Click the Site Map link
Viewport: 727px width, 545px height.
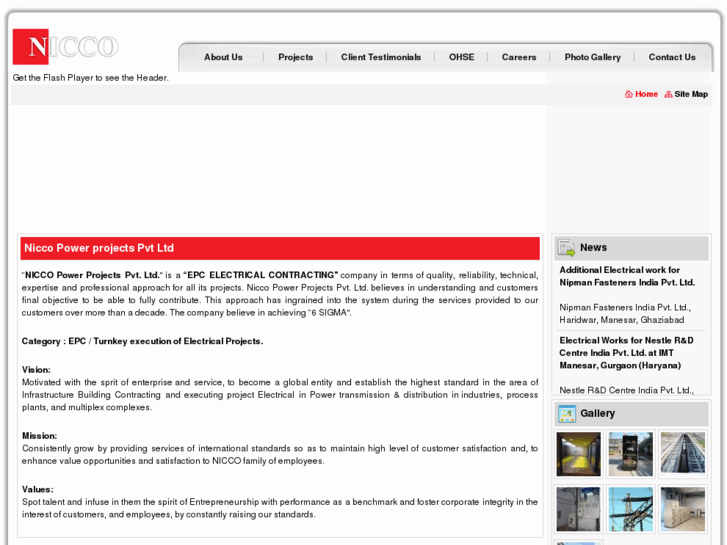(x=691, y=94)
